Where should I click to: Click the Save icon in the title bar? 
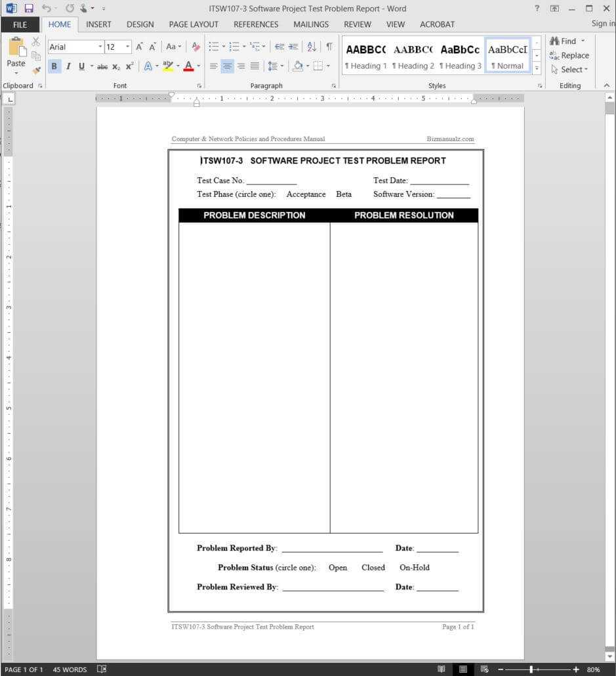click(29, 9)
